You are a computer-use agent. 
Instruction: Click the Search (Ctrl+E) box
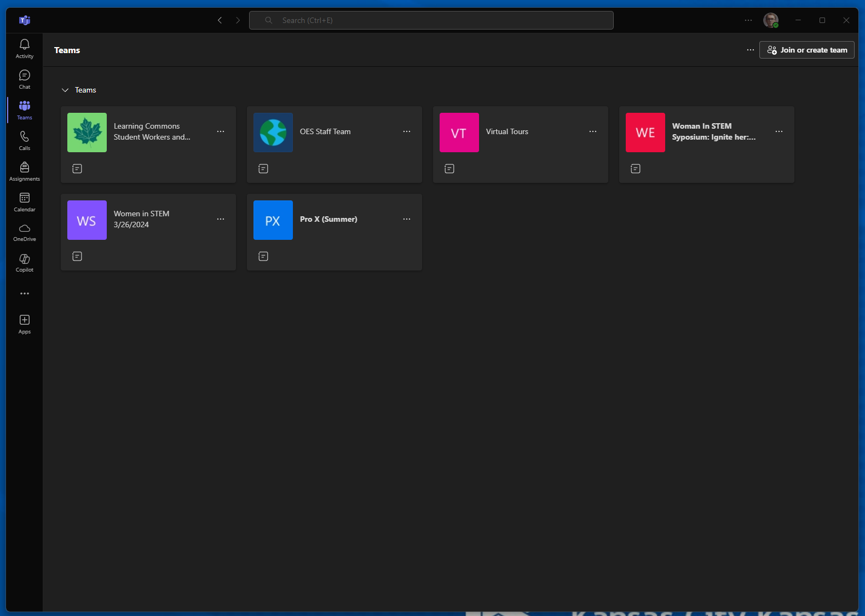(431, 20)
